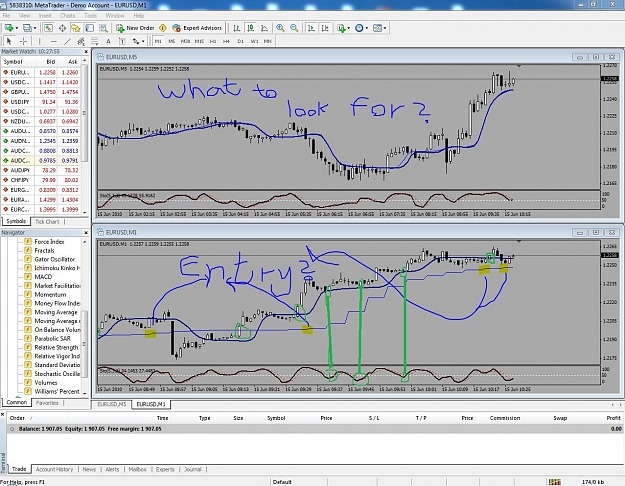Toggle Chart Shift from the toolbar
This screenshot has width=625, height=486.
pos(325,28)
